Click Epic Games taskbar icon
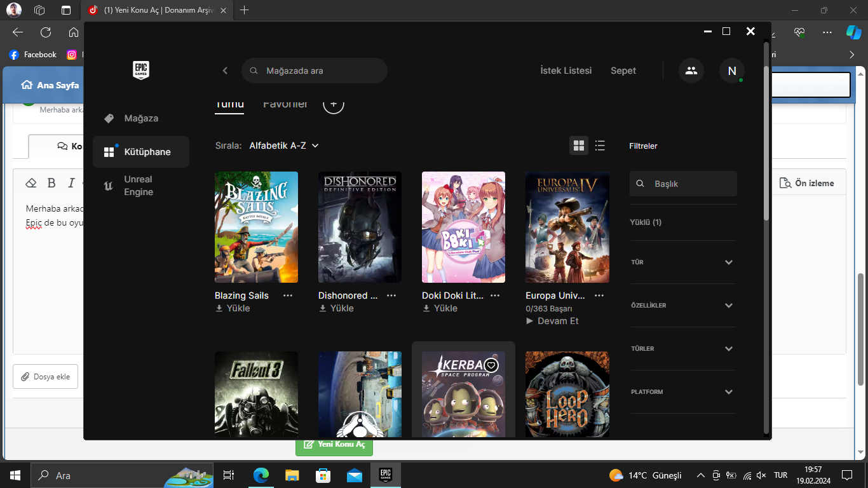 click(385, 475)
